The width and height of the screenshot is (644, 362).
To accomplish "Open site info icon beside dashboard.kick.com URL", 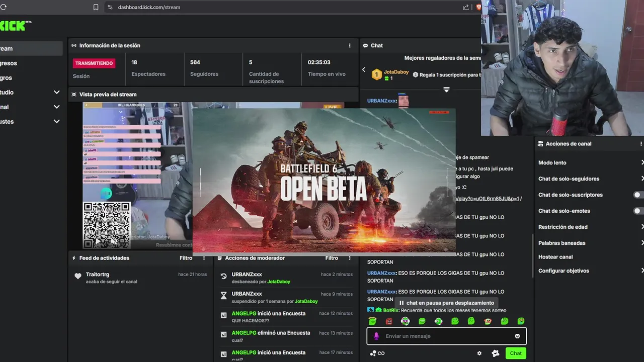I will (x=110, y=7).
